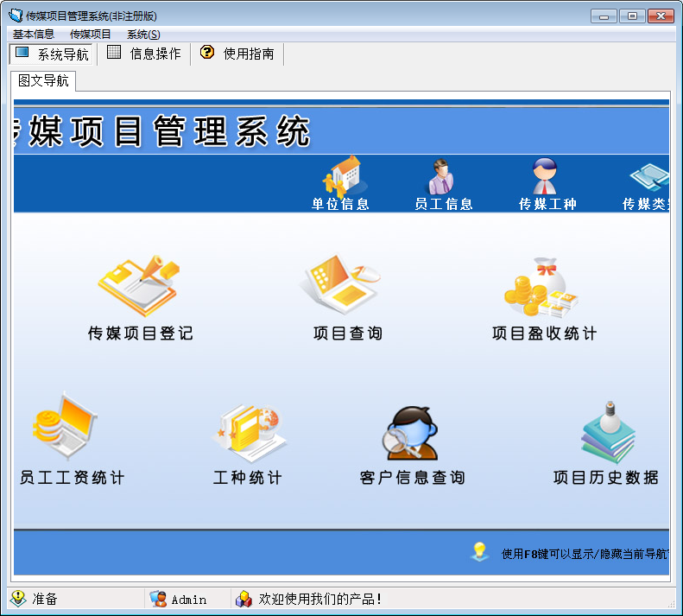Open the 传媒类 partially visible icon
Screen dimensions: 683x616
pyautogui.click(x=649, y=177)
